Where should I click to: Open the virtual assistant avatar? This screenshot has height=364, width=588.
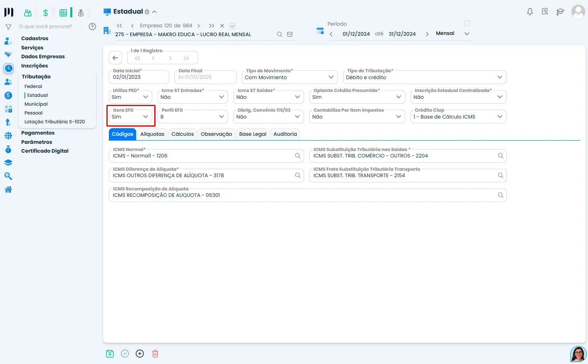[578, 354]
